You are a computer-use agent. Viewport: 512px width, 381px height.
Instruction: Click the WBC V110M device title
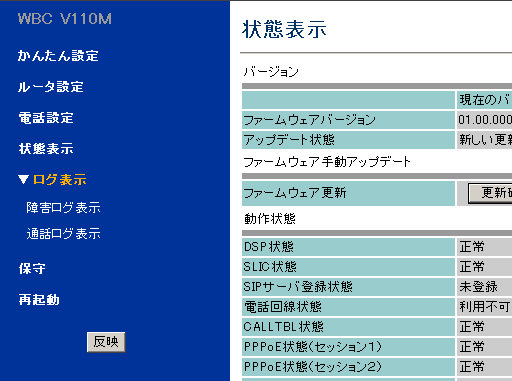coord(65,19)
